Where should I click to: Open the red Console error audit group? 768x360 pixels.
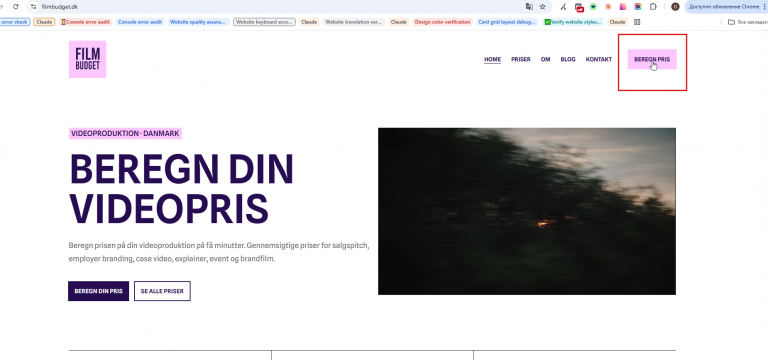click(x=85, y=22)
